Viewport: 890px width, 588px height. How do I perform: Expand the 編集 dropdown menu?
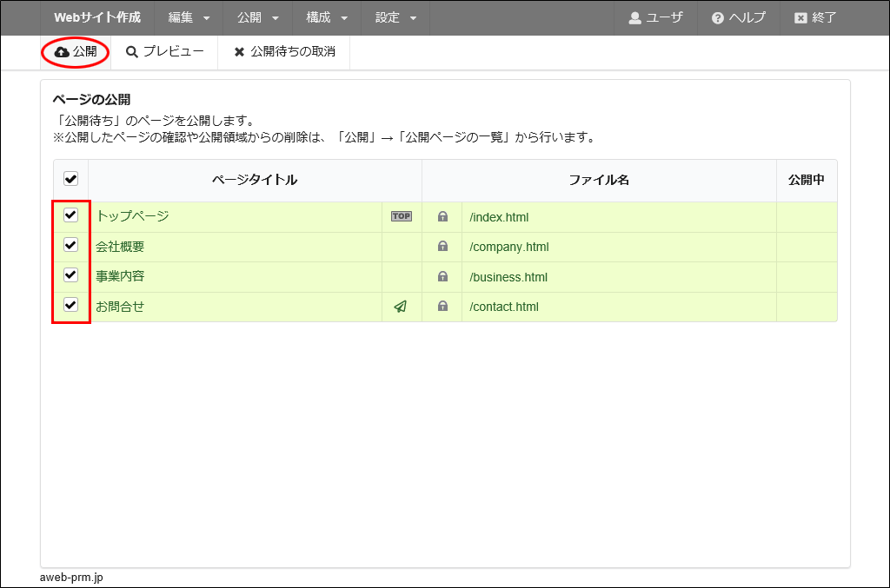pos(189,17)
